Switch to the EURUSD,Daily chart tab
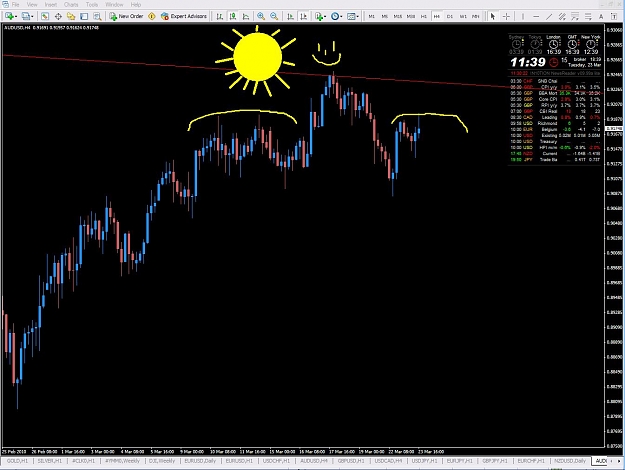This screenshot has height=470, width=625. coord(200,461)
